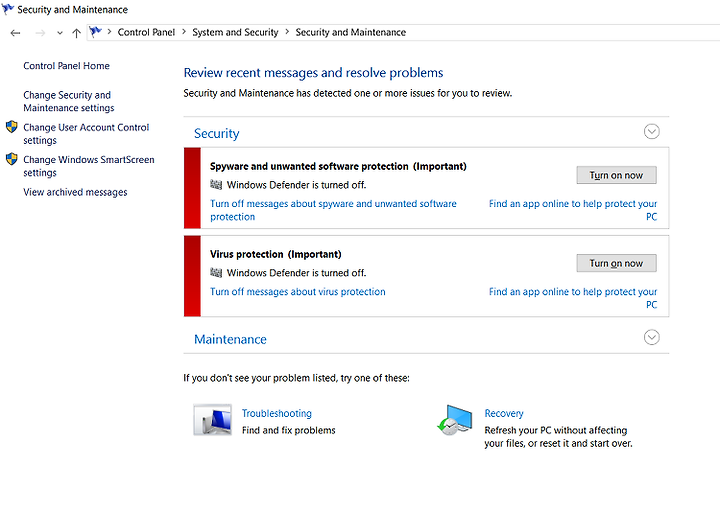Image resolution: width=720 pixels, height=510 pixels.
Task: Collapse the Security section chevron
Action: coord(652,132)
